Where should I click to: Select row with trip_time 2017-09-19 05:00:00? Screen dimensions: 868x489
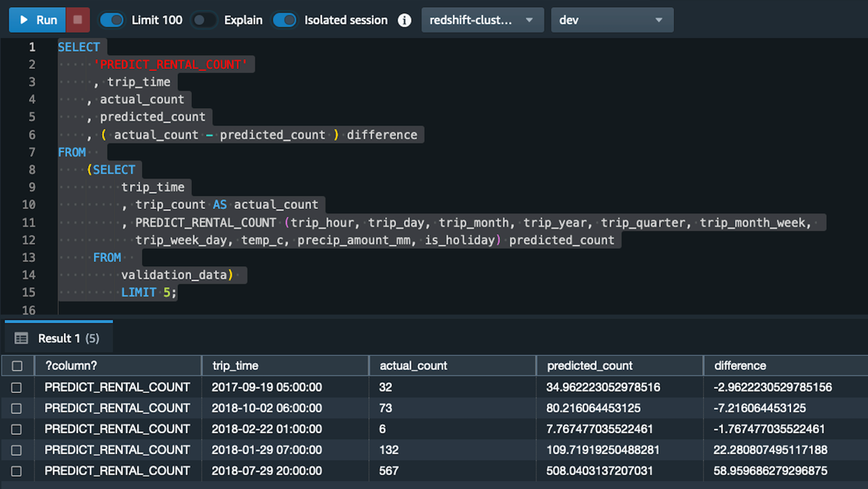pyautogui.click(x=16, y=388)
